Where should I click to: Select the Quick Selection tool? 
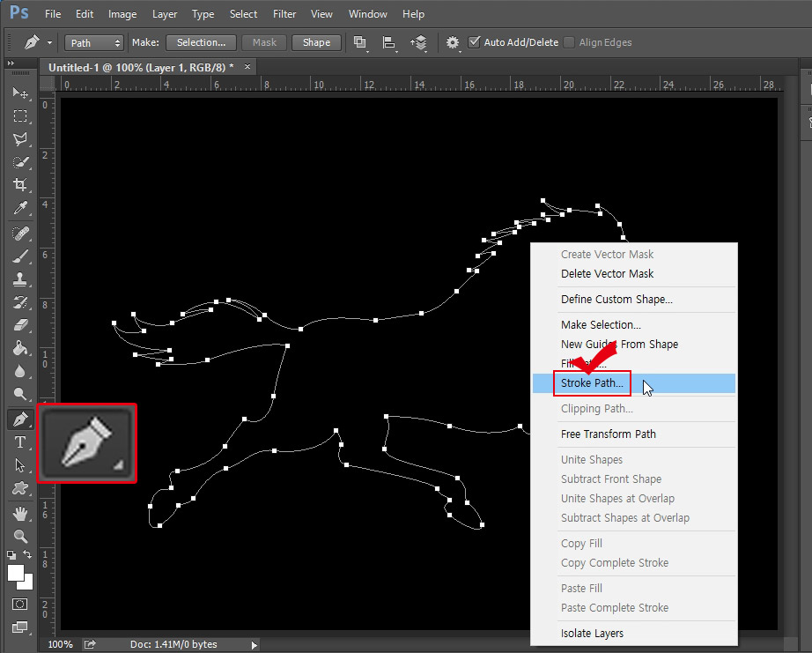tap(20, 161)
